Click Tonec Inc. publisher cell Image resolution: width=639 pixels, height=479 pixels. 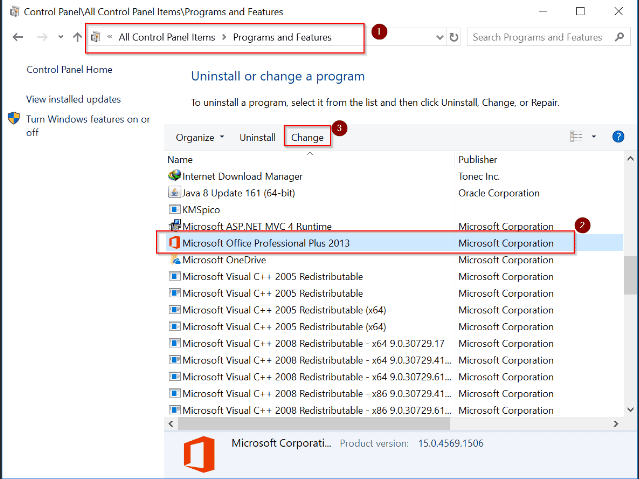pyautogui.click(x=479, y=177)
